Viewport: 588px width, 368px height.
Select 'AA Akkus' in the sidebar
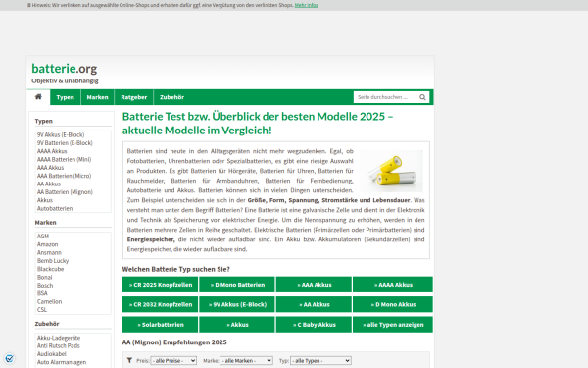click(49, 184)
